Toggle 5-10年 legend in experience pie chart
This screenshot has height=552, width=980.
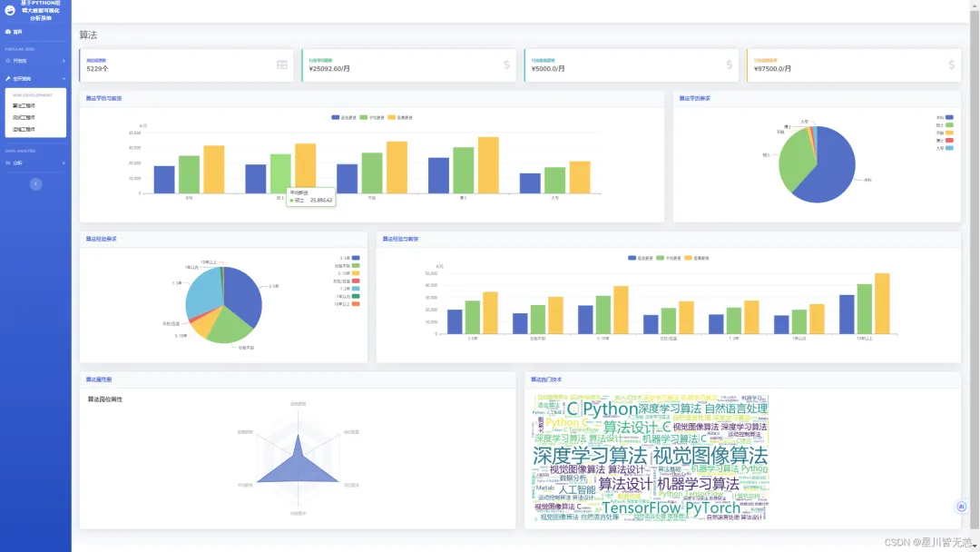coord(348,273)
